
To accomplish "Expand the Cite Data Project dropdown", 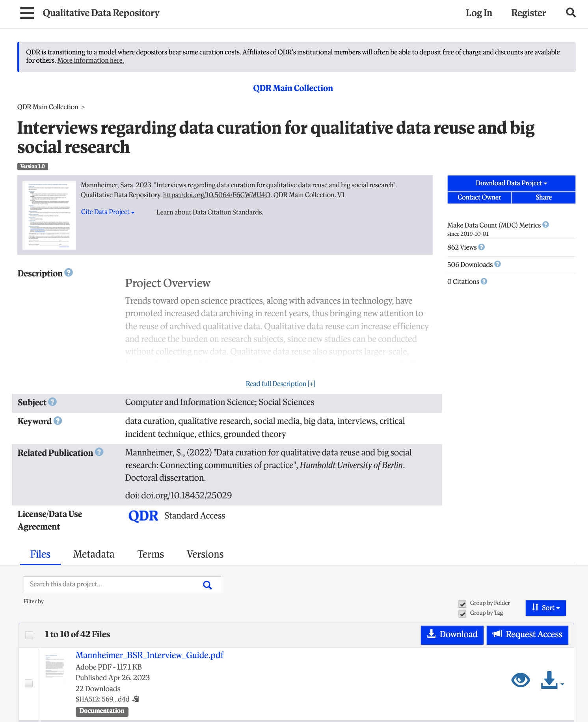I will tap(108, 212).
